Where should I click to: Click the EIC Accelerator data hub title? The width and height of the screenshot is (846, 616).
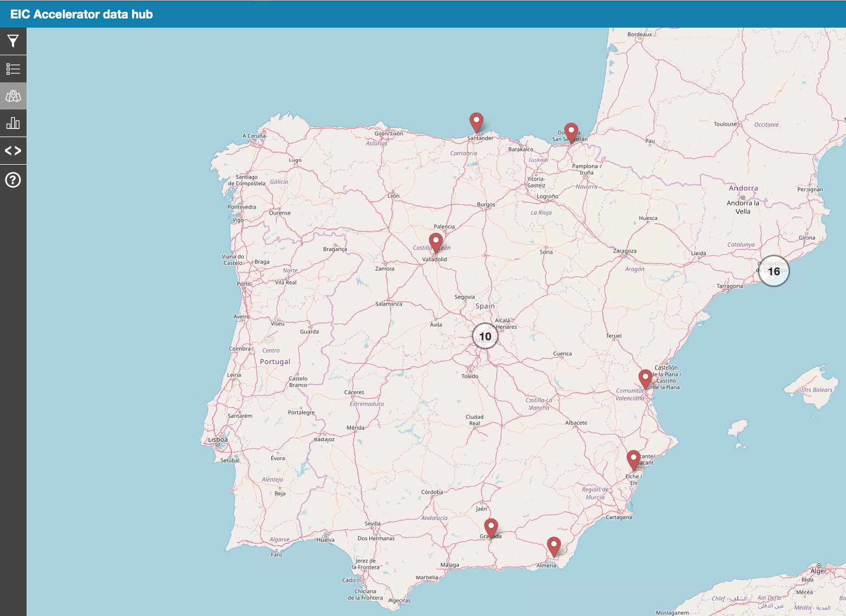82,14
